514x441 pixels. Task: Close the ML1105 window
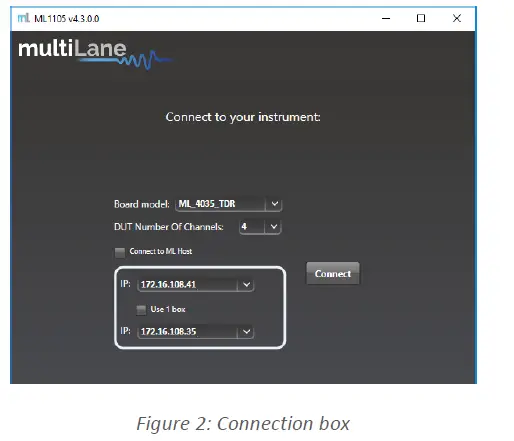tap(457, 18)
